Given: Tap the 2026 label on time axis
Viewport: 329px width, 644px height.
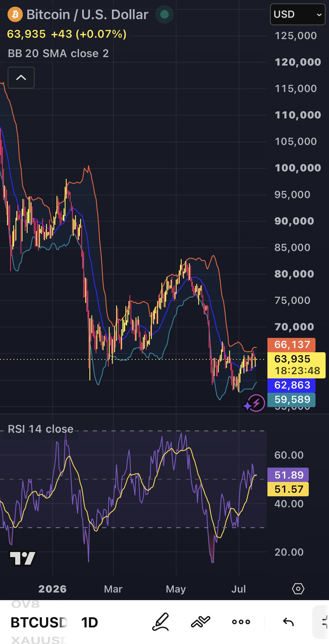Looking at the screenshot, I should click(x=53, y=589).
